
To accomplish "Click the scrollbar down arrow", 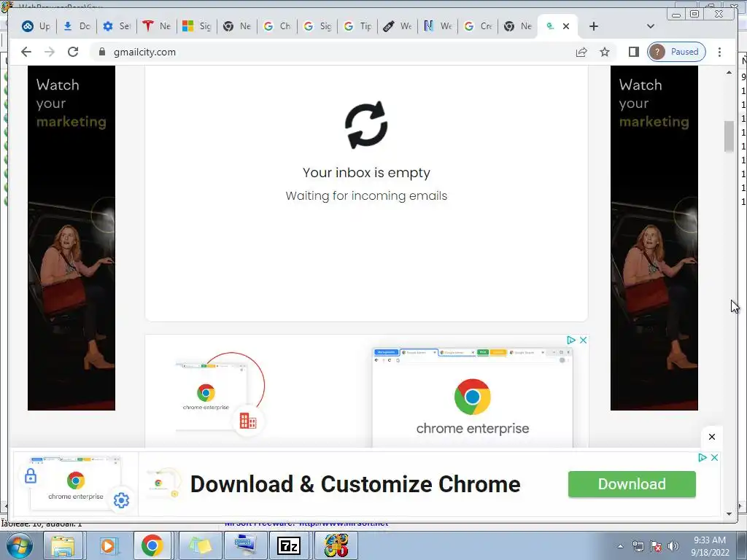I will (x=729, y=514).
